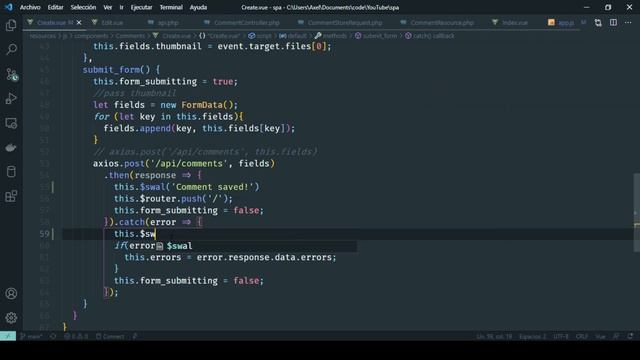The width and height of the screenshot is (640, 360).
Task: Change the indentation spaces setting
Action: (533, 336)
